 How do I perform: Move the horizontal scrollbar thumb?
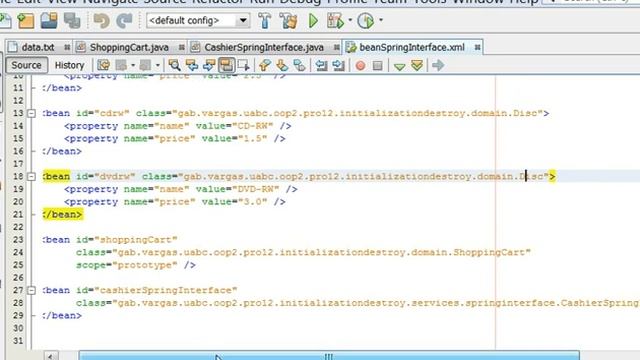tap(329, 356)
